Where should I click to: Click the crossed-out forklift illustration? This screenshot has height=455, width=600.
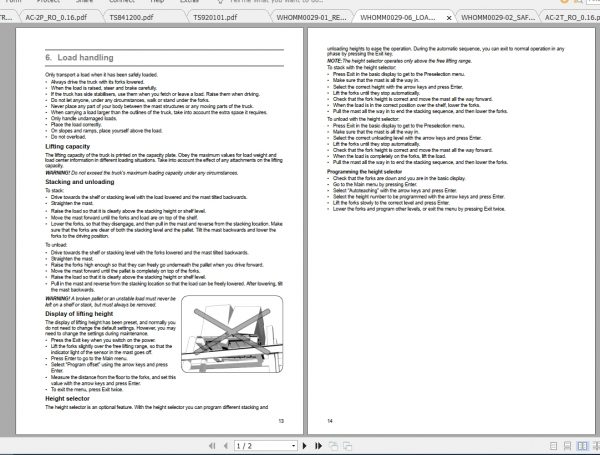tap(232, 334)
